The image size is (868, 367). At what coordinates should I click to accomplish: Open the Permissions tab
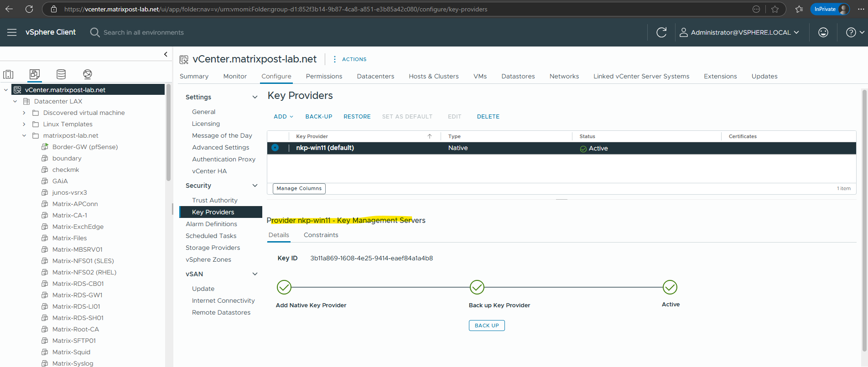pos(324,76)
